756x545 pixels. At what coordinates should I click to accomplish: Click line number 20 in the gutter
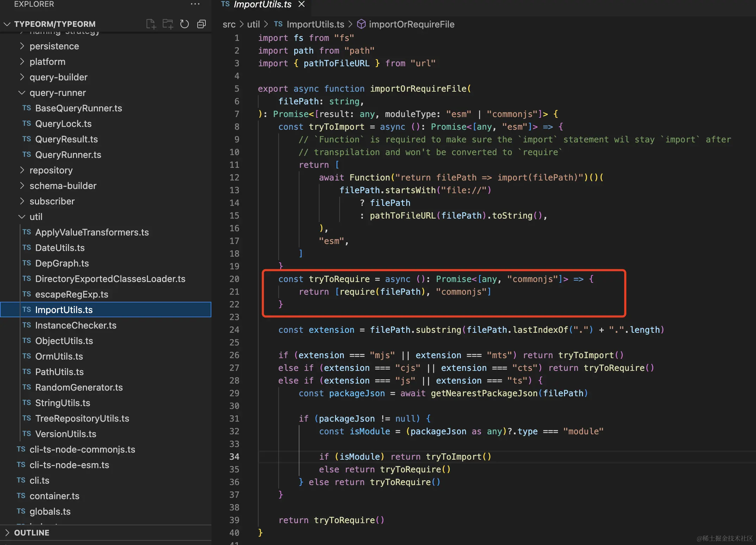tap(234, 279)
